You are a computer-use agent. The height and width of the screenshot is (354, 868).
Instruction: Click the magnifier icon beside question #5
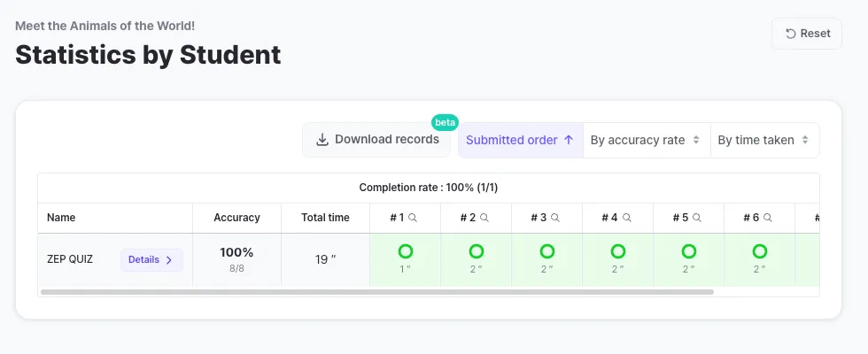coord(696,218)
